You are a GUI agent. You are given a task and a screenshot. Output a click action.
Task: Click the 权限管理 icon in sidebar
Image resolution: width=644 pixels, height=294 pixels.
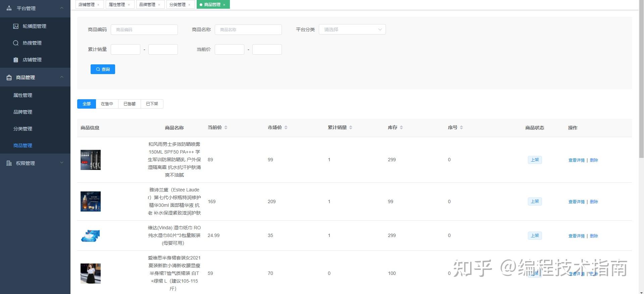pos(9,163)
